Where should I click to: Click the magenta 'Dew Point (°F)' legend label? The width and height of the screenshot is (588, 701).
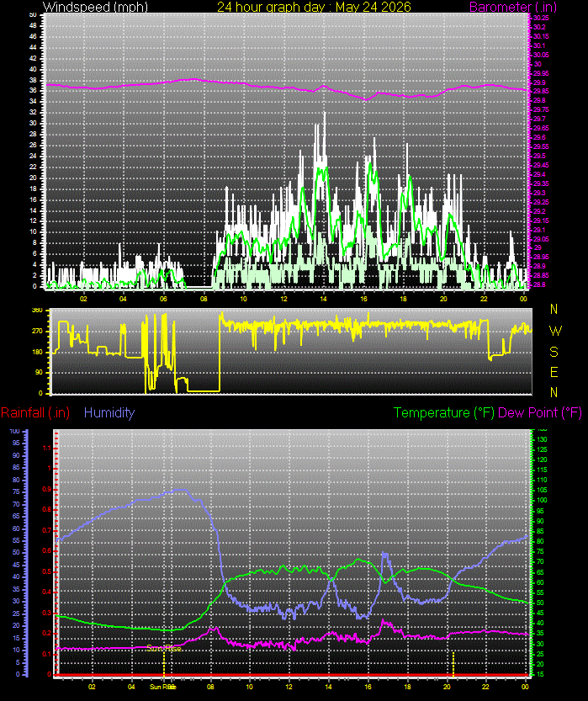click(540, 412)
